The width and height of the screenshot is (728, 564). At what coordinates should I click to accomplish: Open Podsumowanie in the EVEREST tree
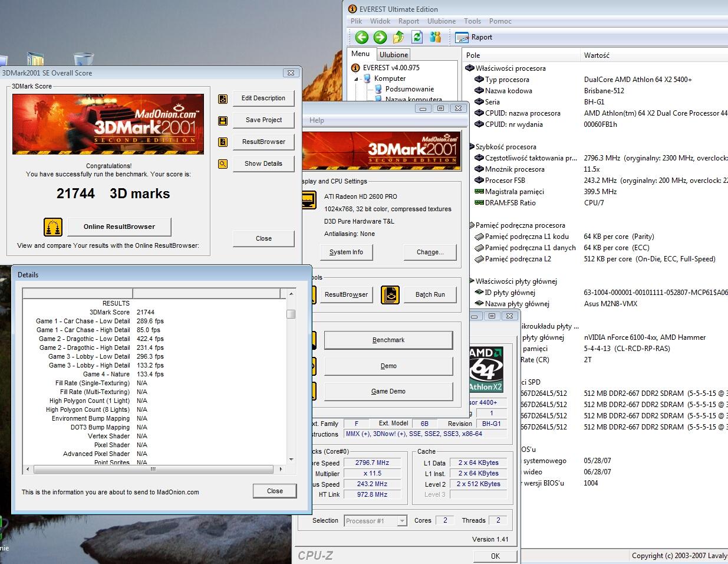click(x=404, y=89)
